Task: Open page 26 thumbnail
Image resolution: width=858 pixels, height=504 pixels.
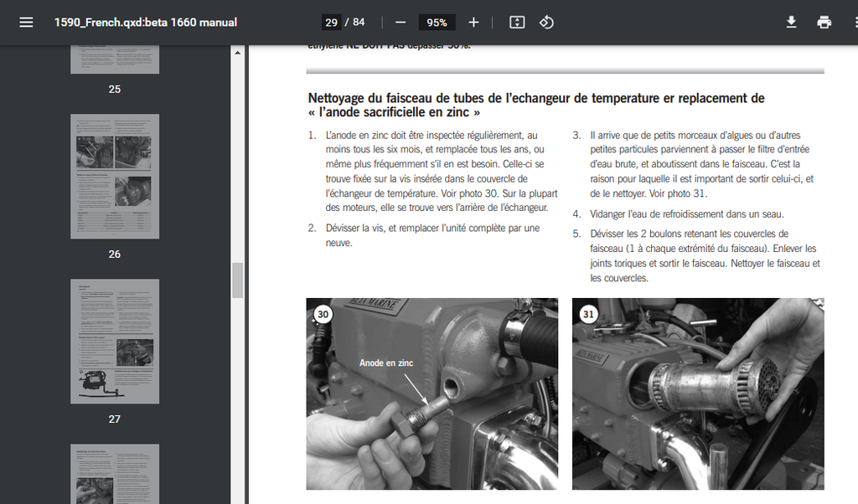Action: pyautogui.click(x=115, y=176)
